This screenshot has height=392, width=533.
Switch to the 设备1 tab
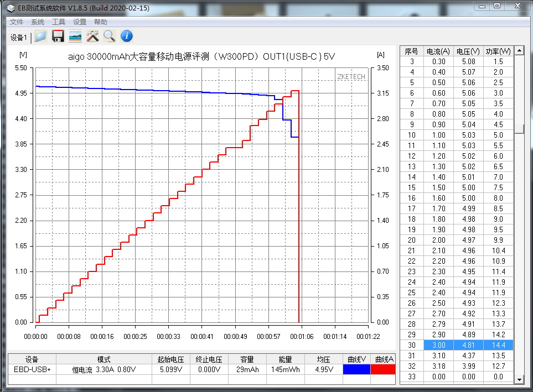[19, 38]
